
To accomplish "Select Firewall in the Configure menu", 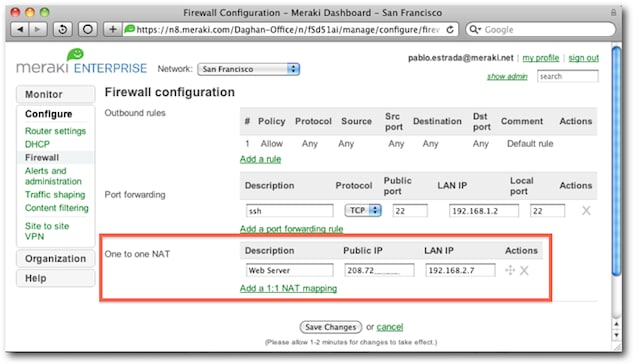I will (42, 157).
